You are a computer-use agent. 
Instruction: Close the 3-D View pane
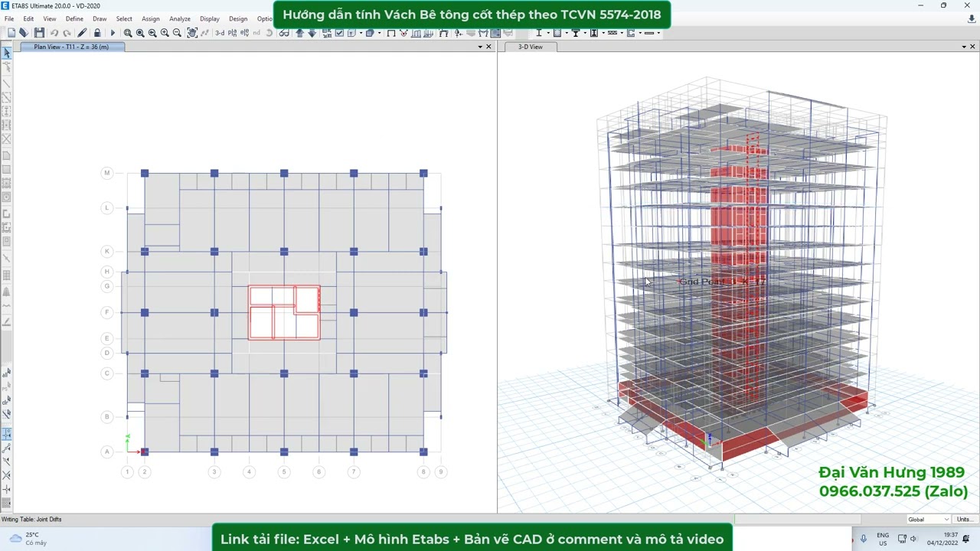tap(973, 47)
